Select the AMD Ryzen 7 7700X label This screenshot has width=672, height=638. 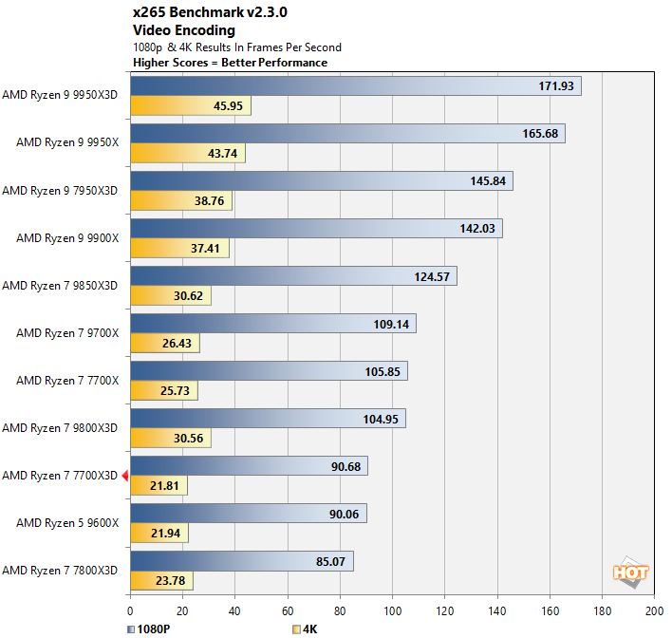pos(67,381)
